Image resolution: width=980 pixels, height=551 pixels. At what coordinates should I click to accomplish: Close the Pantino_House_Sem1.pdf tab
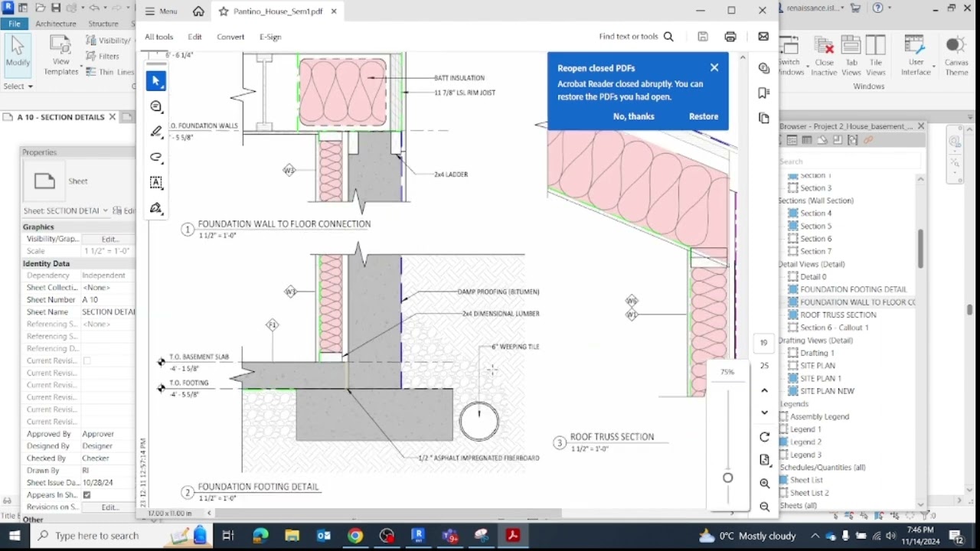334,11
